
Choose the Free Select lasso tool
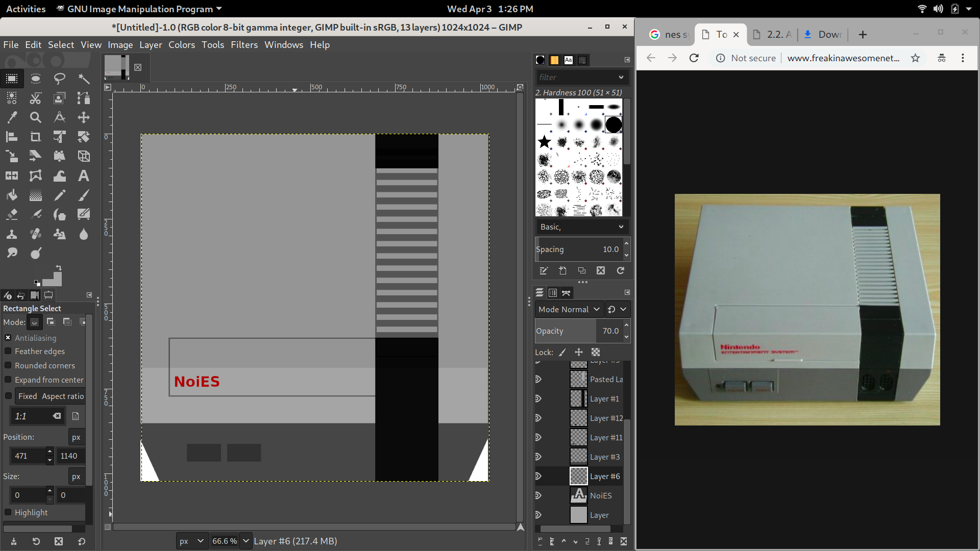[x=60, y=79]
